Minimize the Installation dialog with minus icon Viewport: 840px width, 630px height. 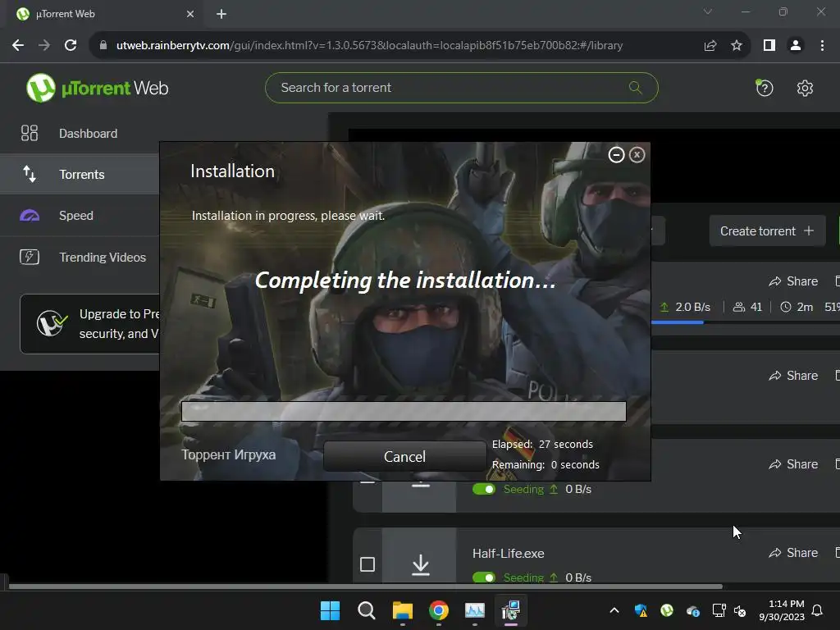[616, 155]
